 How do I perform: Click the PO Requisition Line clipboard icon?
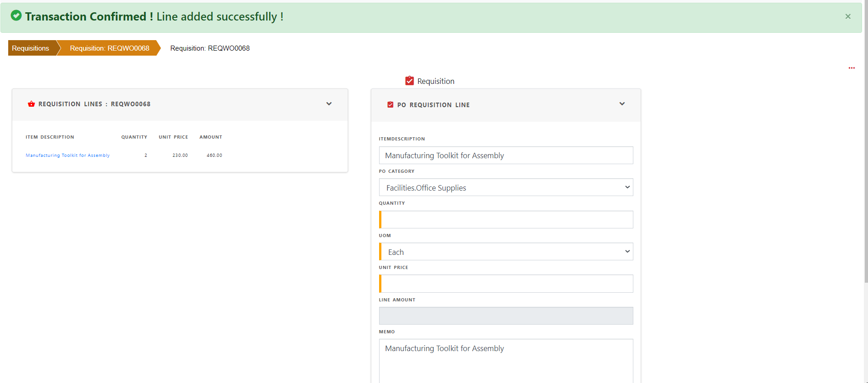coord(390,105)
